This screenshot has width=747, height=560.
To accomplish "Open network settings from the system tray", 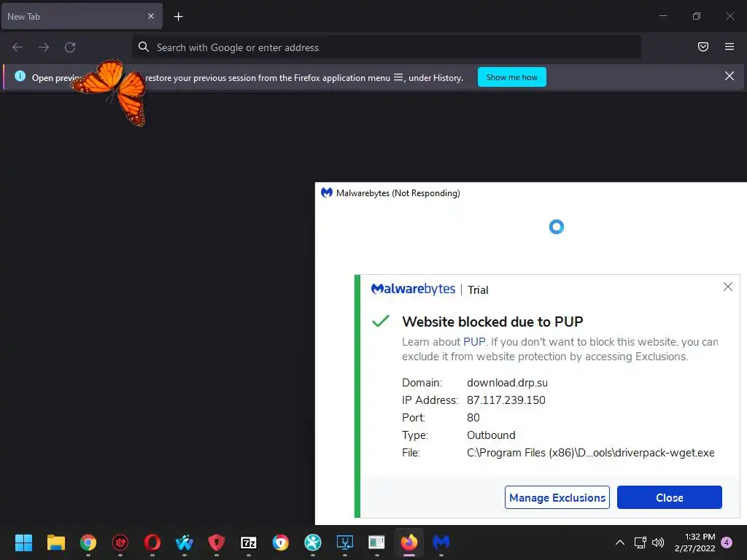I will click(x=640, y=542).
